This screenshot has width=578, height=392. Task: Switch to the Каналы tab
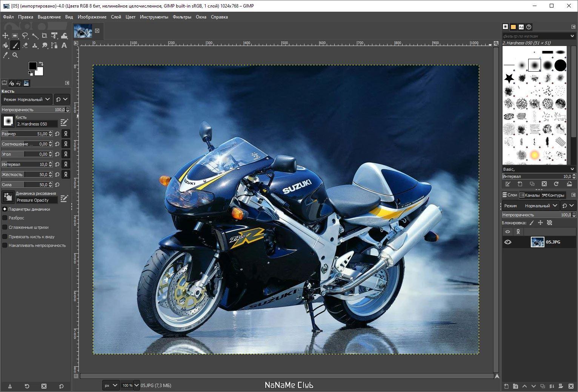(530, 195)
